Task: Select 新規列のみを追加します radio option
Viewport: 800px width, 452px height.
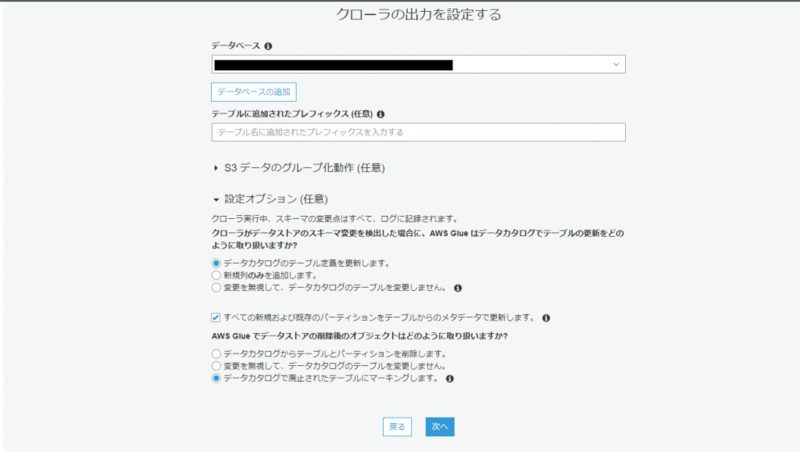Action: [x=216, y=275]
